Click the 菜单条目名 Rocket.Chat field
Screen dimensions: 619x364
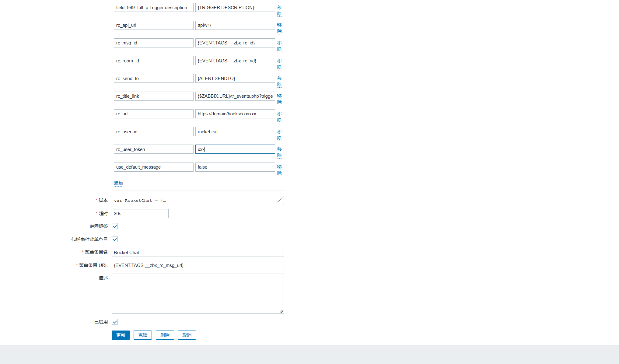198,253
